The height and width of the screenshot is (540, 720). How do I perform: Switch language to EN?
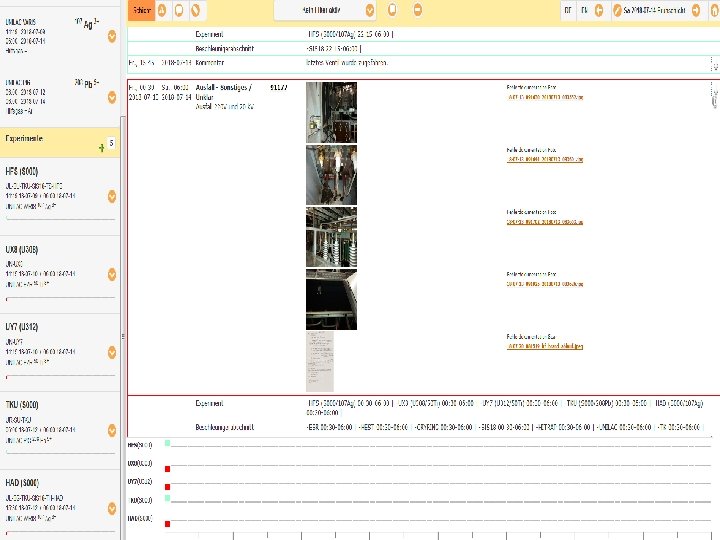click(584, 10)
